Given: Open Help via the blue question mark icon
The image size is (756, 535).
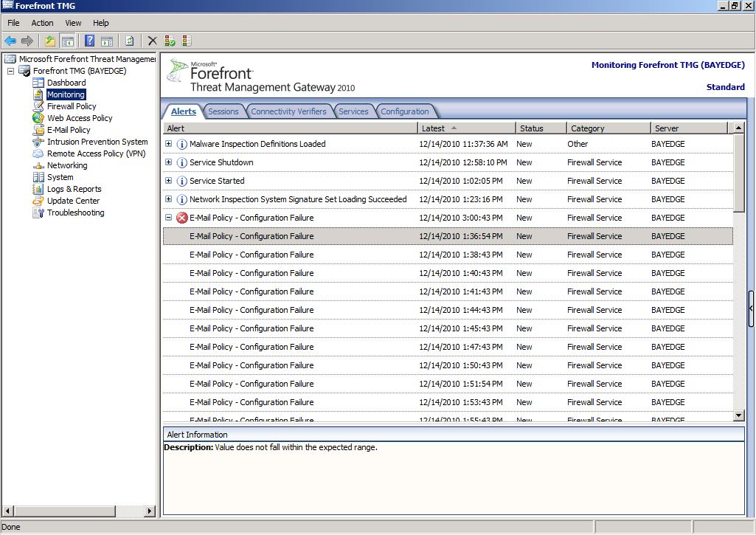Looking at the screenshot, I should [x=90, y=41].
